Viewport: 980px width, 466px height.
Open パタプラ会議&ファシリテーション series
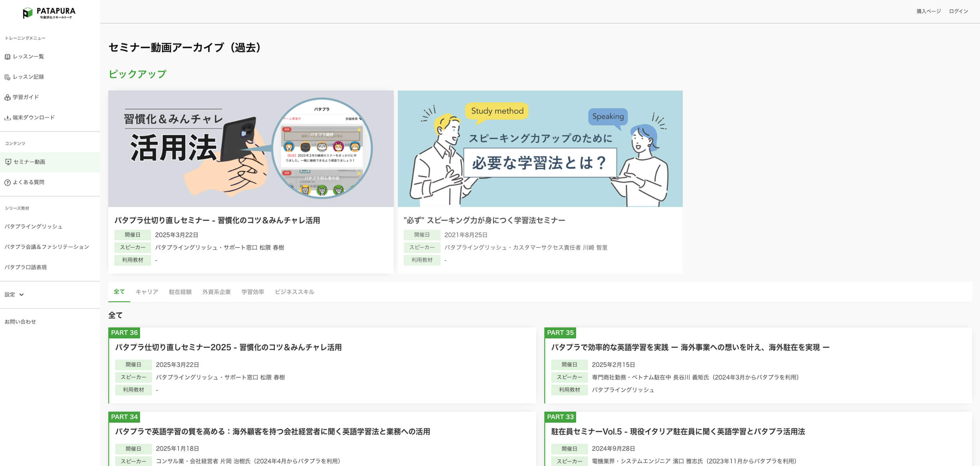(x=47, y=247)
